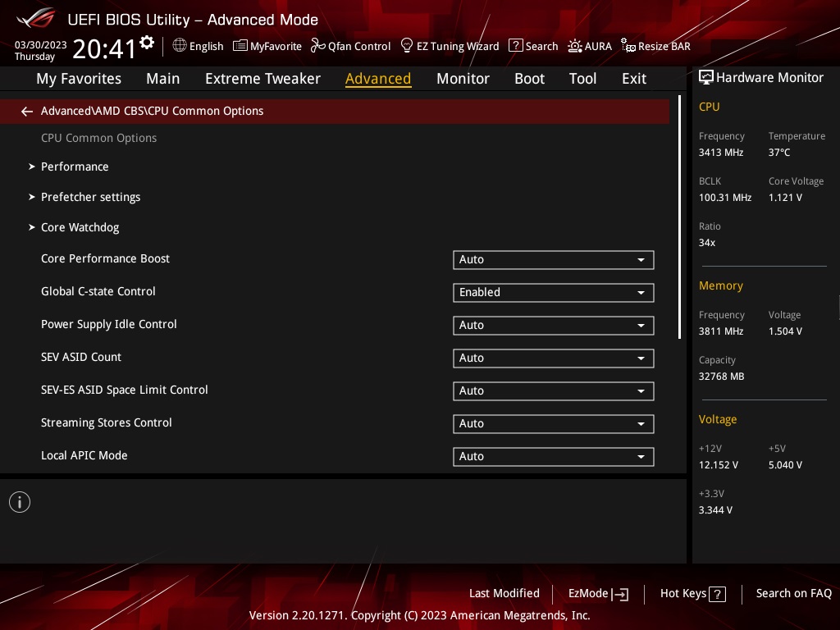Click the Core Voltage value 1.121 V
The height and width of the screenshot is (630, 840).
point(785,198)
